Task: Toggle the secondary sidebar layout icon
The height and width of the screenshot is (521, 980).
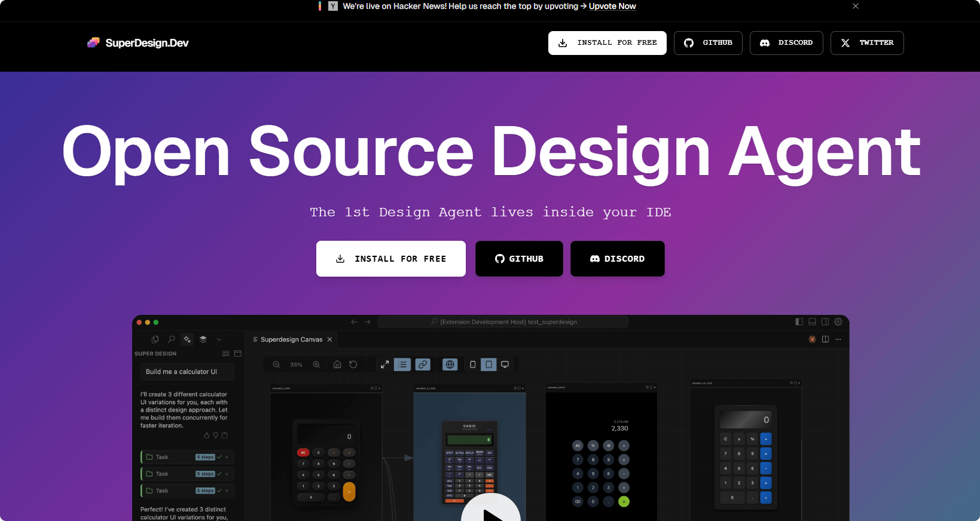Action: [x=825, y=321]
